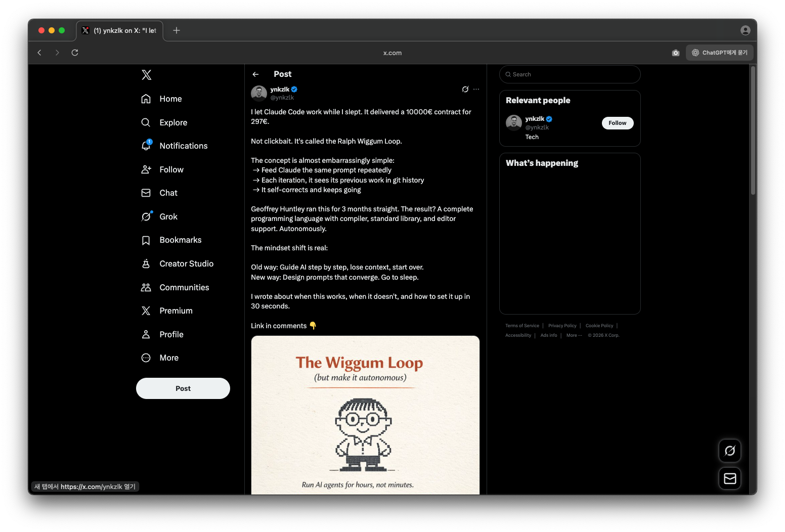Click the What's happening heading
The image size is (785, 532).
[542, 163]
